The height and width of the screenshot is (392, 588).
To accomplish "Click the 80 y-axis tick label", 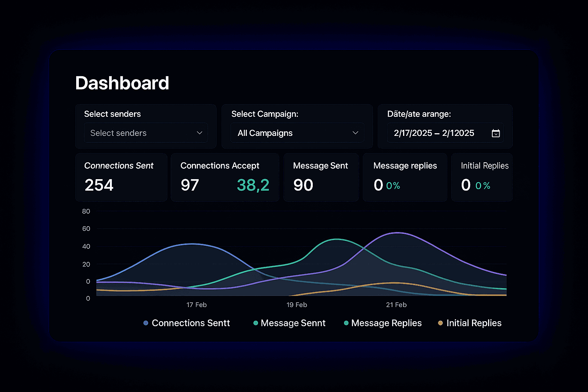I will pyautogui.click(x=86, y=211).
